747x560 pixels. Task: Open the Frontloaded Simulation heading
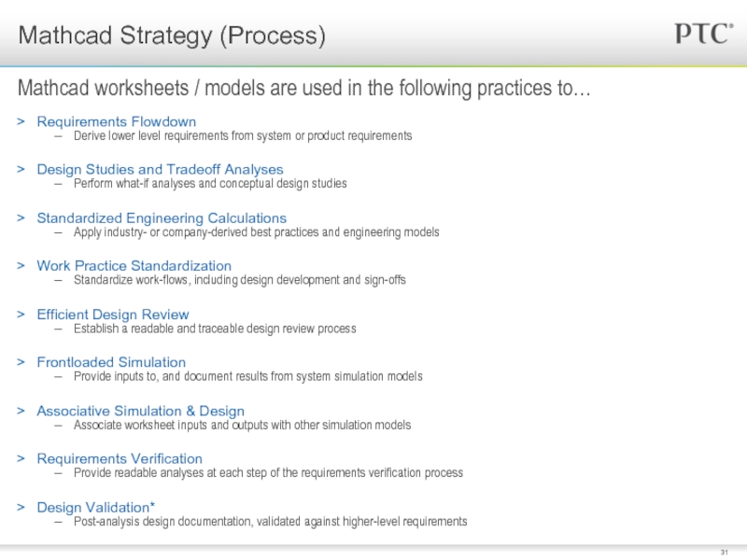coord(111,362)
